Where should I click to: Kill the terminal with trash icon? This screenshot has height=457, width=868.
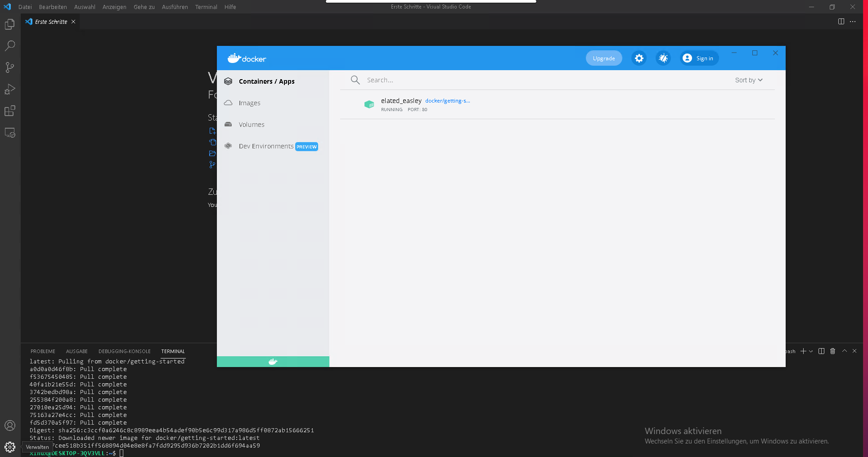tap(832, 351)
